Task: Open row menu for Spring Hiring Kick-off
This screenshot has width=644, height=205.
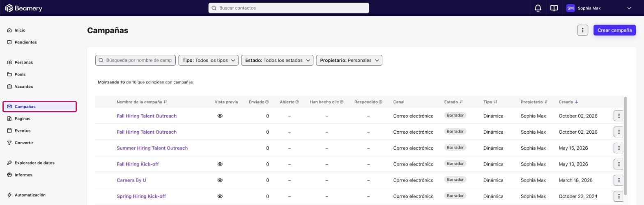Action: [619, 196]
